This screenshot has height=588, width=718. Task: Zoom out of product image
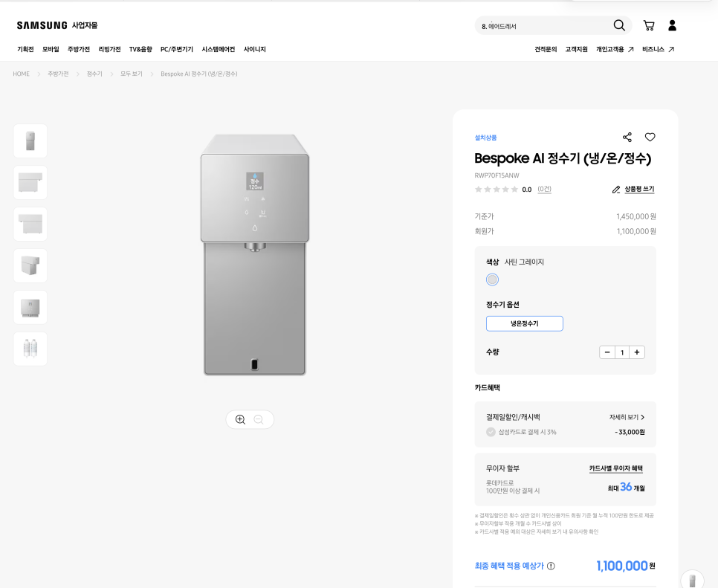click(x=259, y=419)
